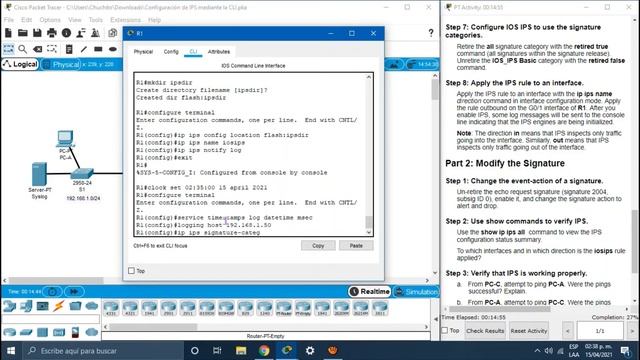Go to previous activity page
This screenshot has height=360, width=640.
[x=568, y=331]
